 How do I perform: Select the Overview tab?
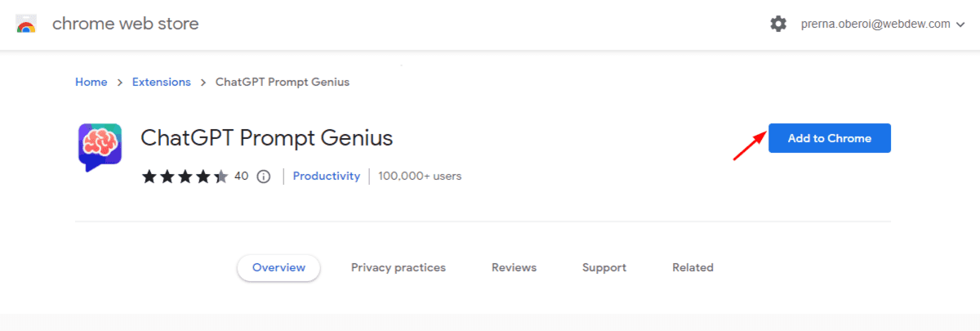click(x=278, y=267)
